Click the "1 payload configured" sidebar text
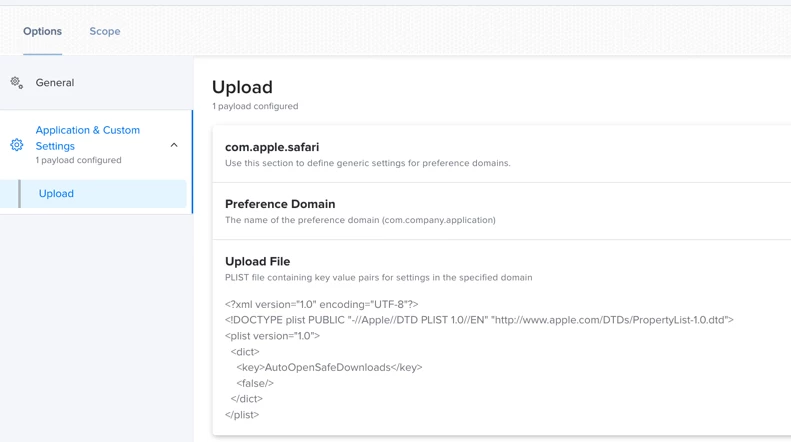Screen dimensions: 791x442 78,160
